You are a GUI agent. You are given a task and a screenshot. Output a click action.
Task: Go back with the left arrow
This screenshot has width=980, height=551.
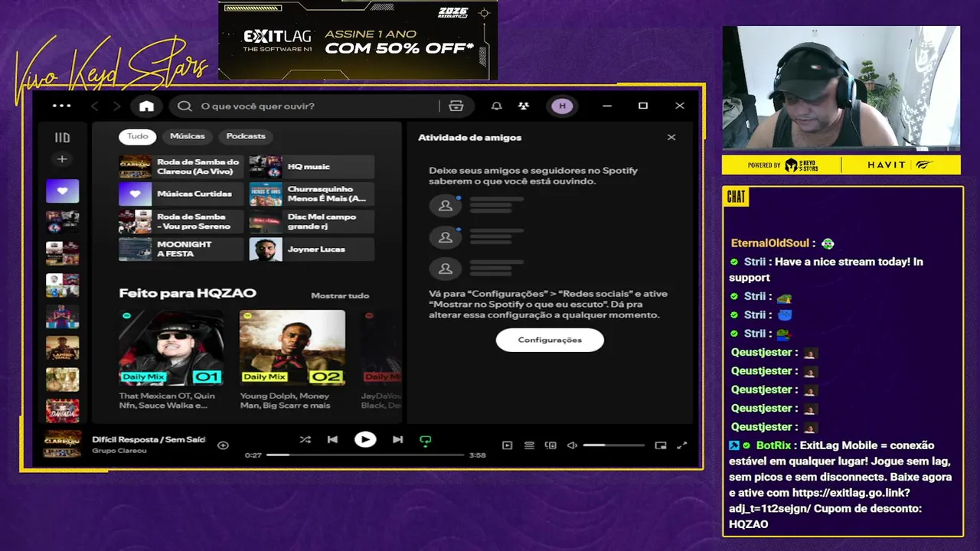95,106
